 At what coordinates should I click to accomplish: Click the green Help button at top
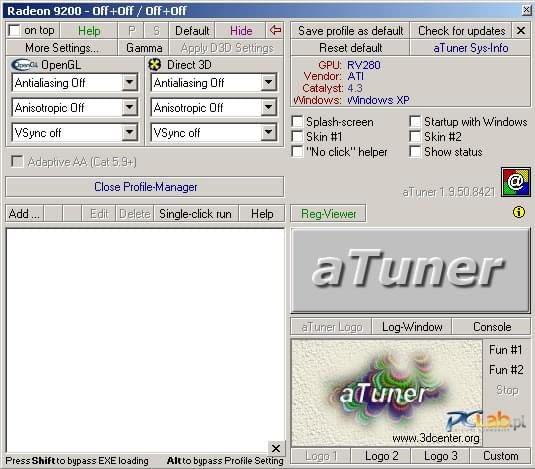(x=89, y=31)
